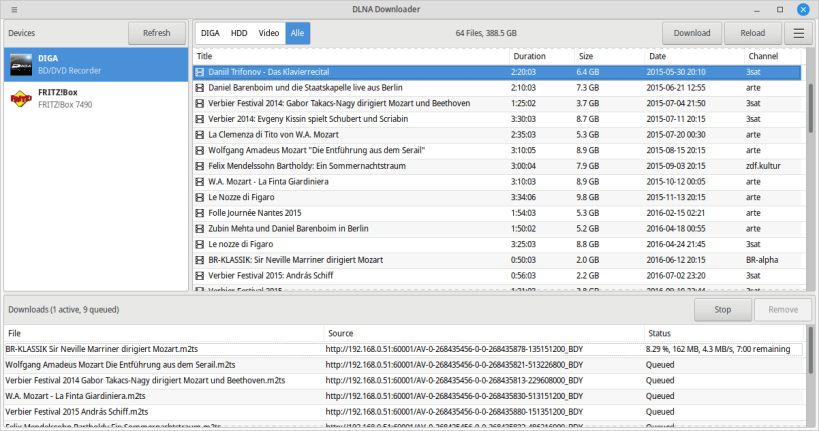Image resolution: width=819 pixels, height=431 pixels.
Task: Click film icon of La Clemenza di Tito
Action: tap(200, 135)
